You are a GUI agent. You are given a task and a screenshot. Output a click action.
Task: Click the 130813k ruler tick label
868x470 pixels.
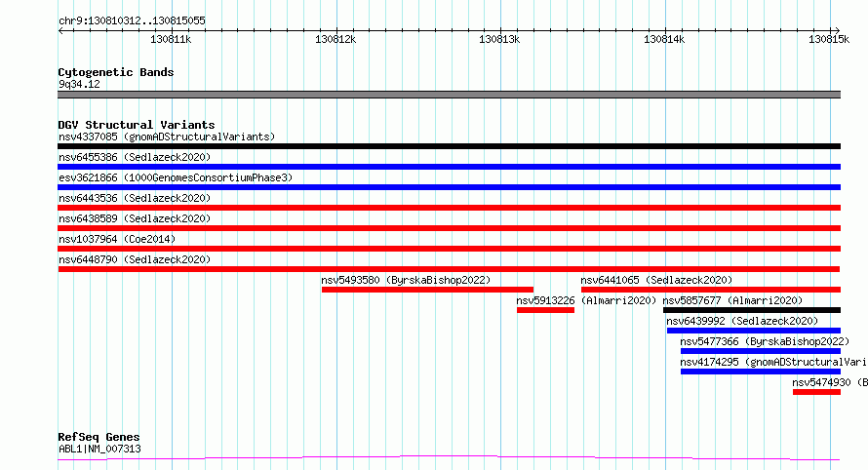(x=499, y=39)
